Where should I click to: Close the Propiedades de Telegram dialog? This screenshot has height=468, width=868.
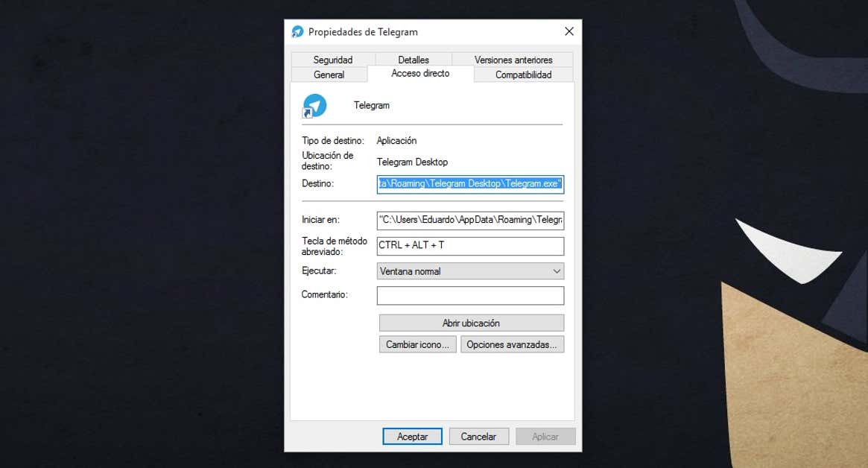pyautogui.click(x=569, y=31)
